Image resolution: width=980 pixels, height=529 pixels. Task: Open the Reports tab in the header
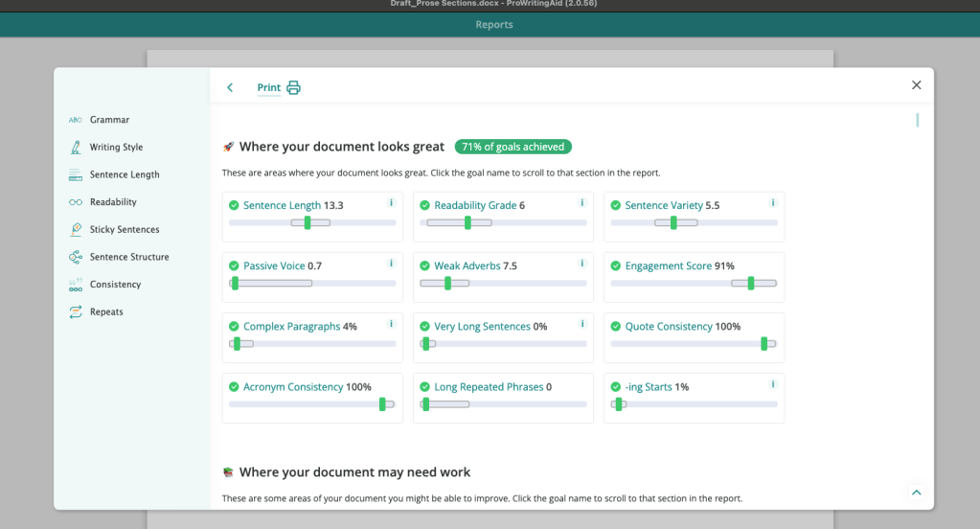pos(493,25)
